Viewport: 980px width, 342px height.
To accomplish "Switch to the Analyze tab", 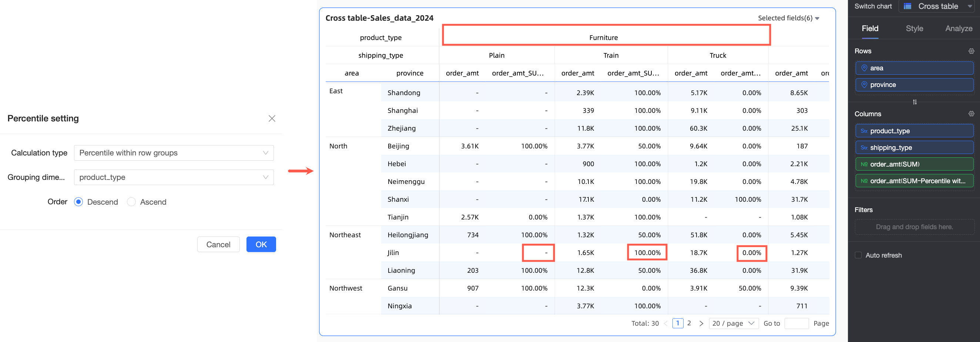I will click(x=959, y=28).
